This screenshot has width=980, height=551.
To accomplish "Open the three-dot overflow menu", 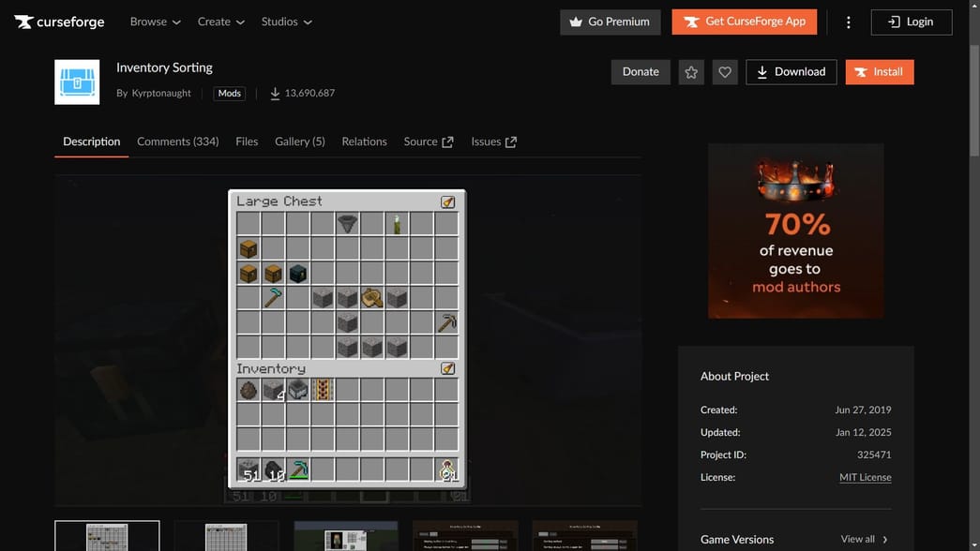I will click(848, 22).
